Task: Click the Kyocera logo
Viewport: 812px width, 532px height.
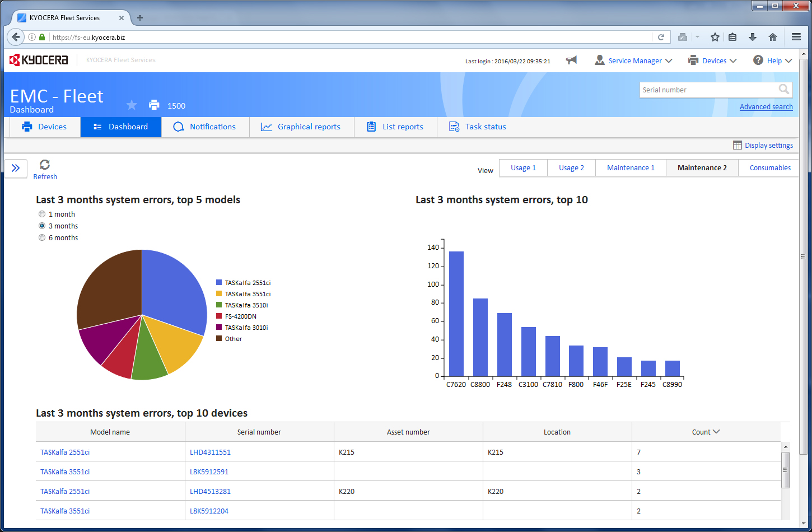Action: pos(39,60)
